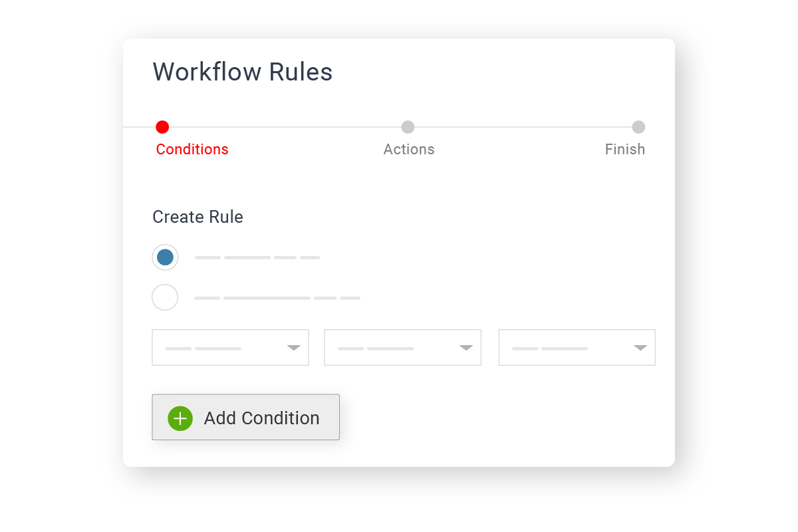Image resolution: width=798 pixels, height=532 pixels.
Task: Expand the middle dropdown arrow
Action: [466, 348]
